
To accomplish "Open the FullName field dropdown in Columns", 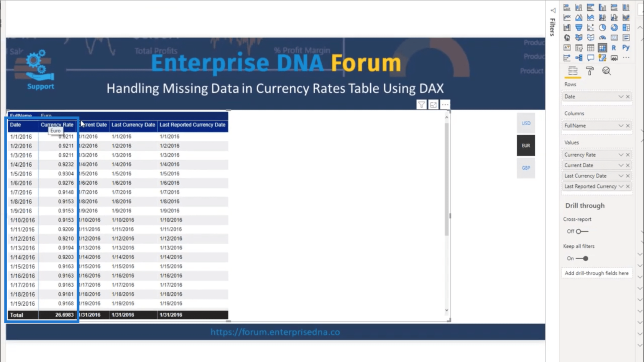I will point(621,126).
